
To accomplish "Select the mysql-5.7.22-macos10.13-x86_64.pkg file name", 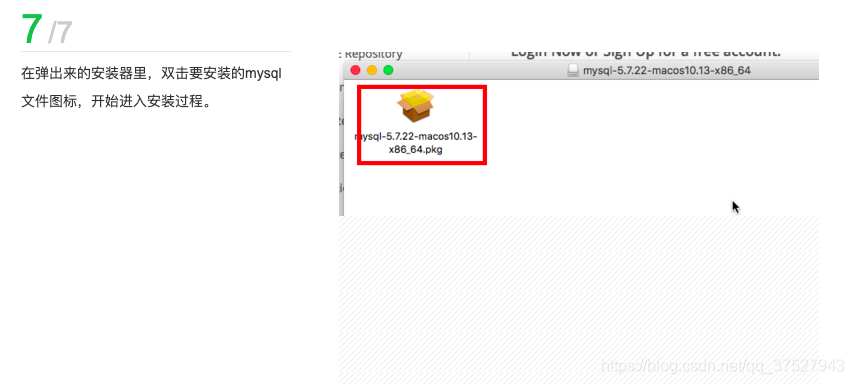I will (416, 143).
